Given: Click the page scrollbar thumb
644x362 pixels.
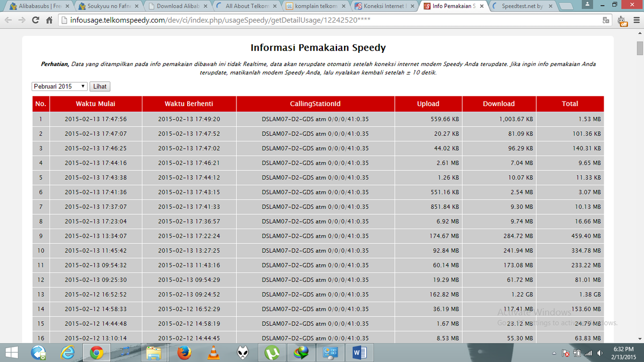Looking at the screenshot, I should pyautogui.click(x=639, y=48).
